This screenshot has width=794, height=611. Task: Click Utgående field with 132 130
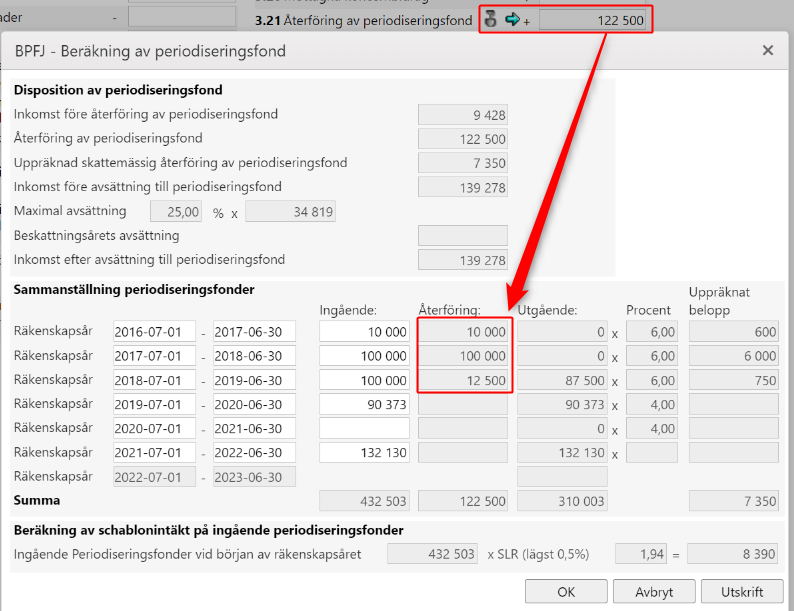tap(562, 453)
